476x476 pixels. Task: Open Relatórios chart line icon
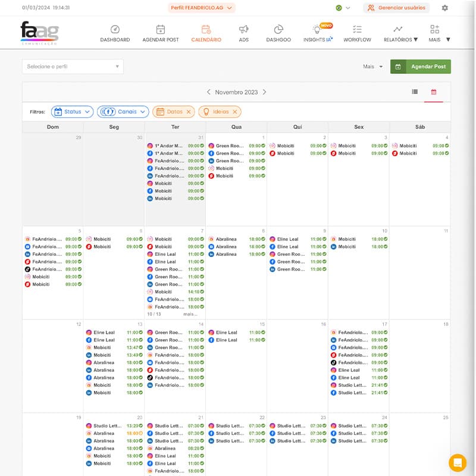(x=397, y=29)
